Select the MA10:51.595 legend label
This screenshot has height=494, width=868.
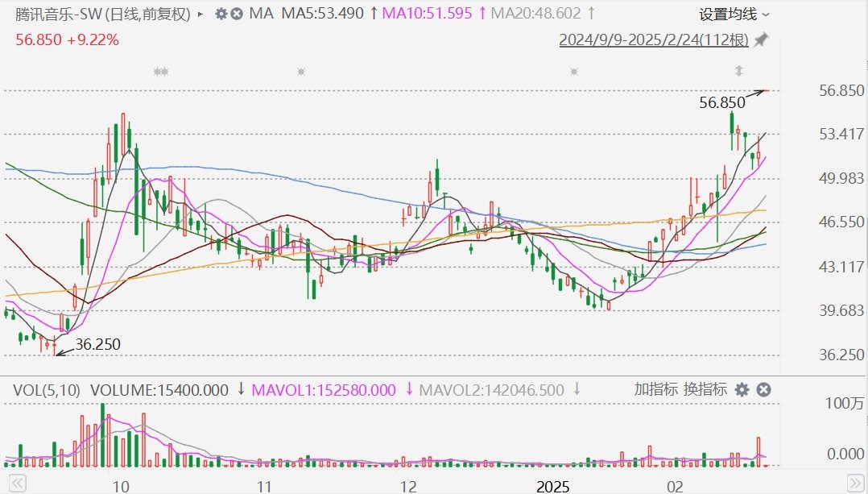[426, 14]
